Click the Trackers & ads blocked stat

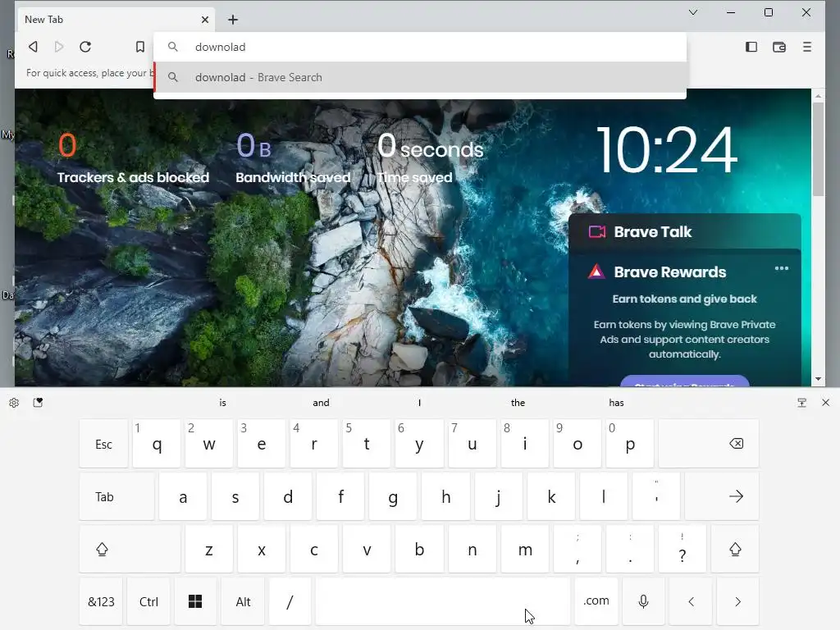pyautogui.click(x=133, y=158)
